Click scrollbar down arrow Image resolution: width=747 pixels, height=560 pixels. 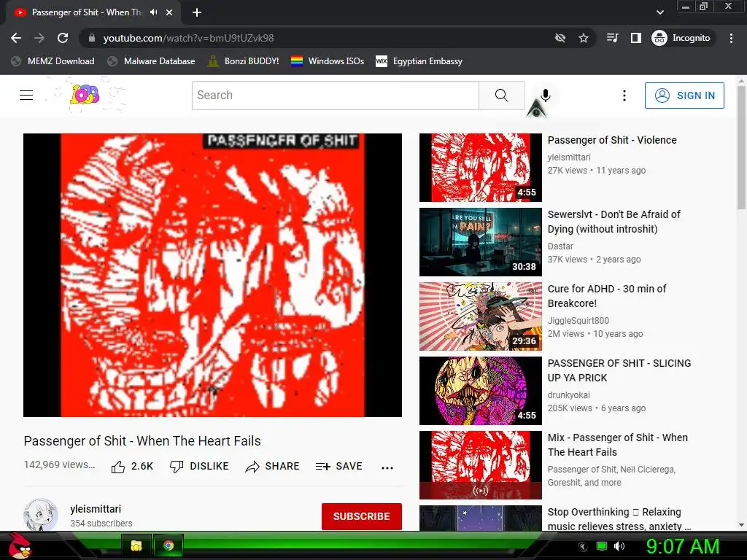coord(741,525)
